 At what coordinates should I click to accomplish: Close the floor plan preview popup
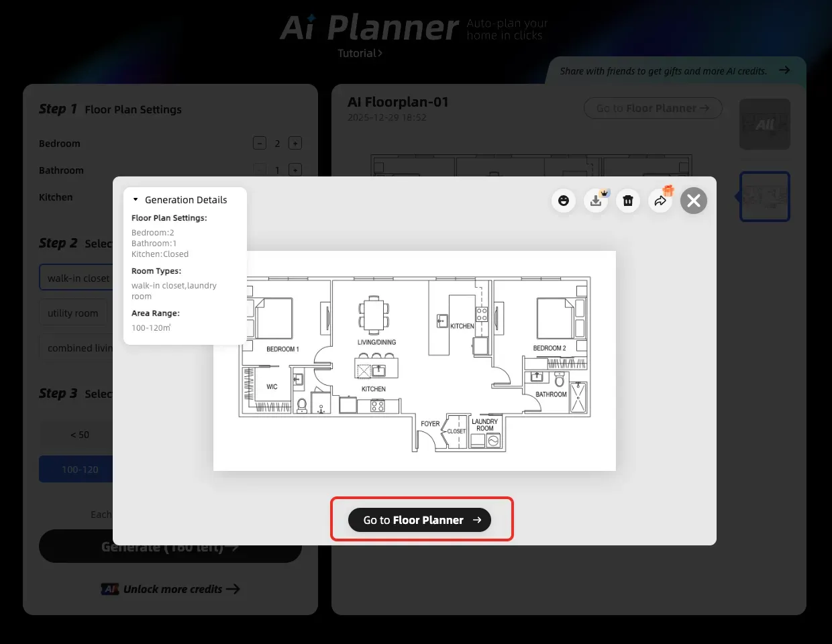pos(694,201)
